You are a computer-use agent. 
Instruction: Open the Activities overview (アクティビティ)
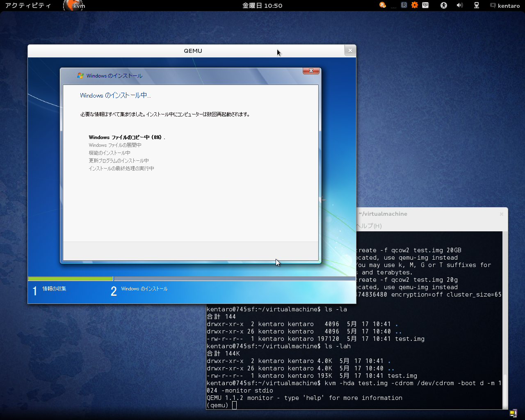pos(28,6)
